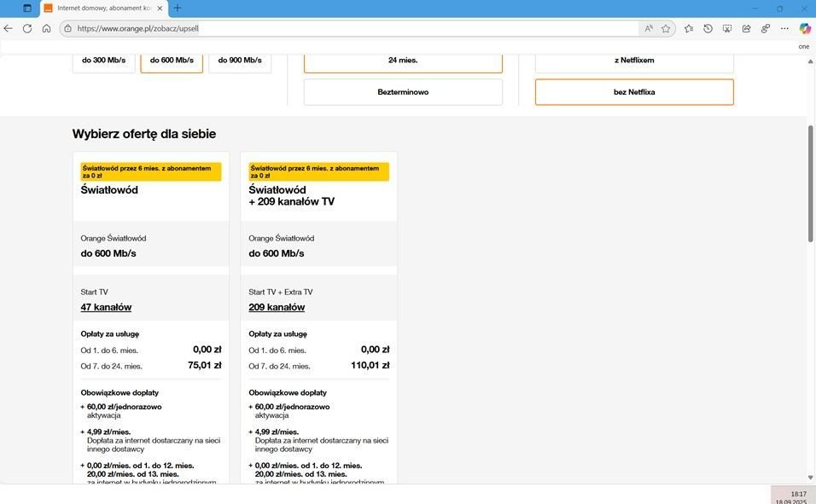Launch the Copilot icon in toolbar

[804, 28]
